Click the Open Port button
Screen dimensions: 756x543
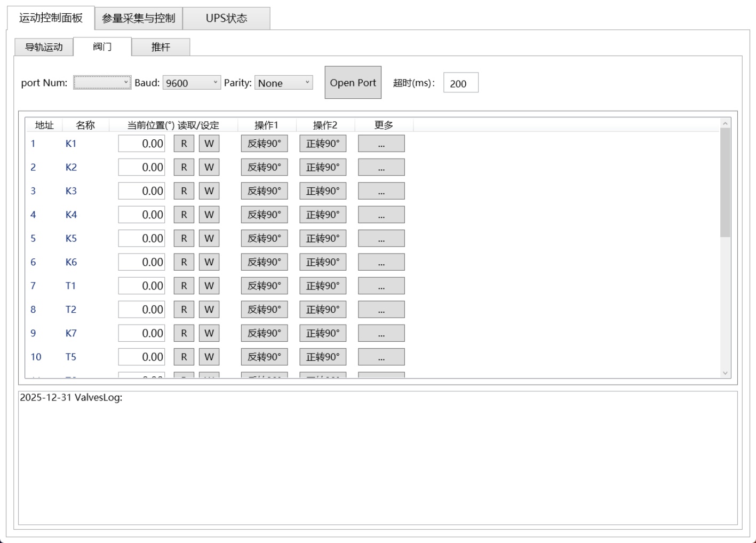pyautogui.click(x=353, y=83)
